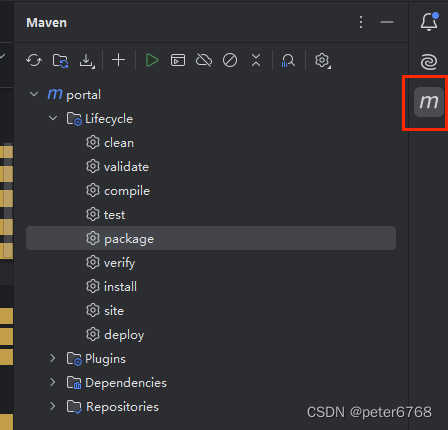448x430 pixels.
Task: Collapse the Lifecycle folder
Action: (53, 118)
